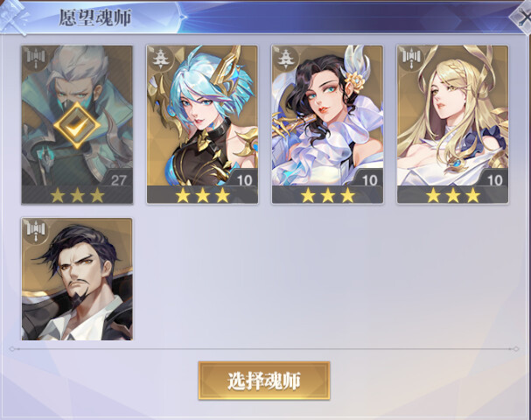Click the 选择魂师 confirm button

point(264,381)
